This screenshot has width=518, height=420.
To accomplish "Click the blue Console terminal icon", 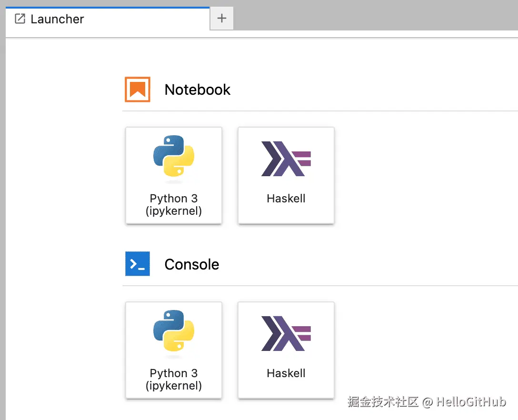I will tap(138, 264).
